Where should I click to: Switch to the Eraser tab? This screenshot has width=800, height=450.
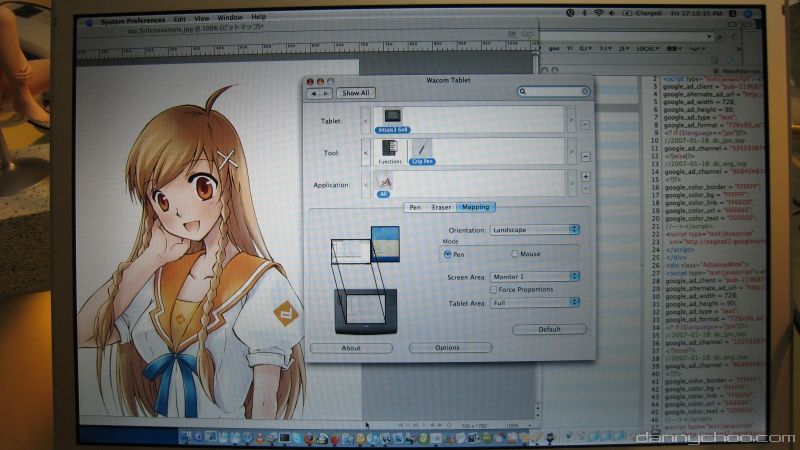click(441, 207)
